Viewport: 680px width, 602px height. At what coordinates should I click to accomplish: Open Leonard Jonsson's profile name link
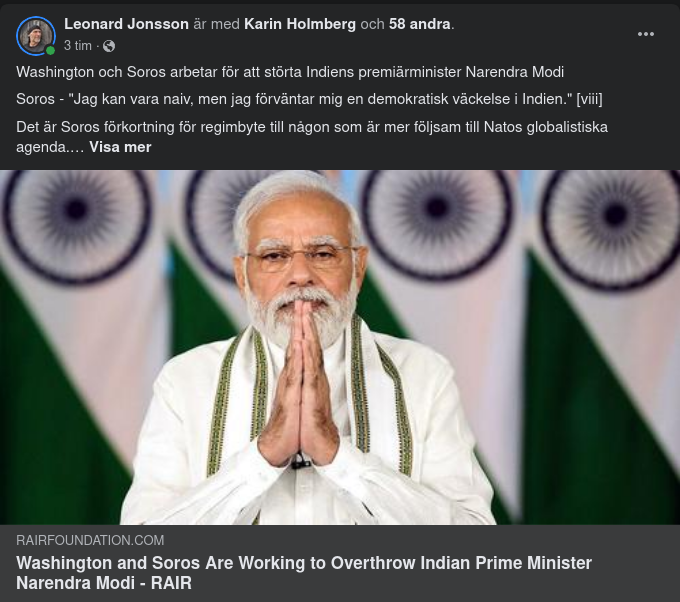click(x=126, y=24)
